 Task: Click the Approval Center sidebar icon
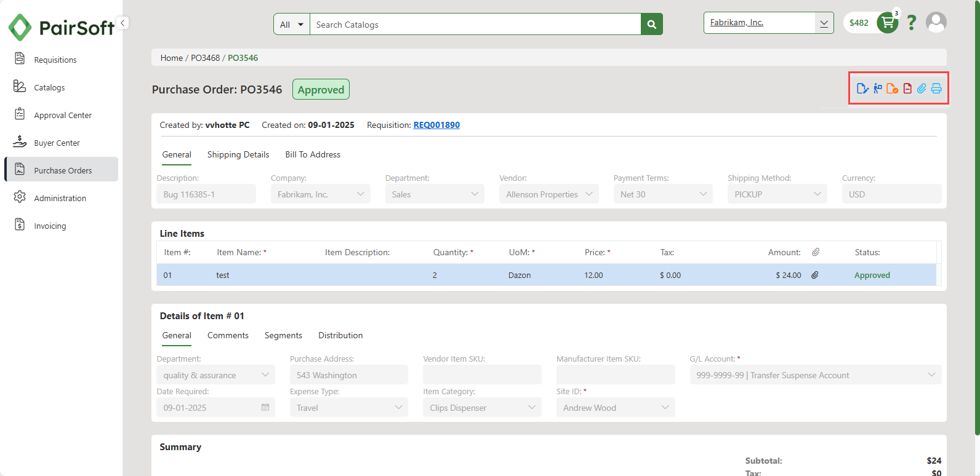click(20, 114)
